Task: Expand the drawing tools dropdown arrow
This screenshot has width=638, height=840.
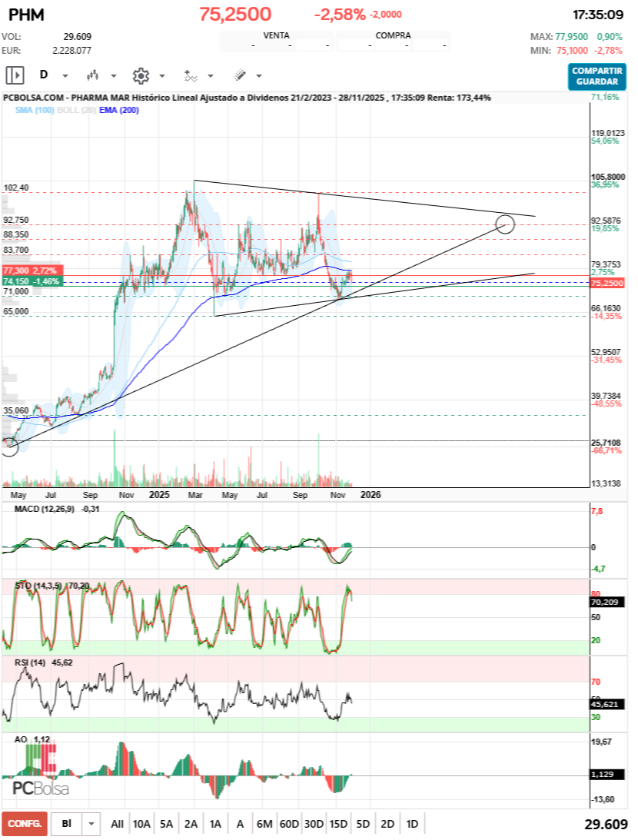Action: pyautogui.click(x=259, y=76)
